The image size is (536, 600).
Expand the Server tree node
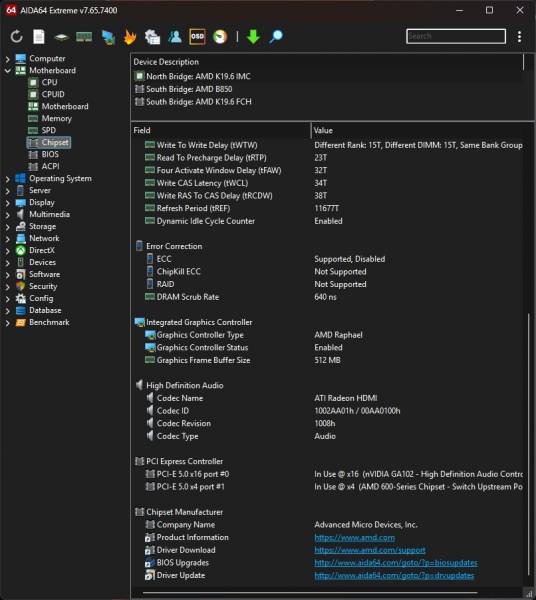(7, 191)
